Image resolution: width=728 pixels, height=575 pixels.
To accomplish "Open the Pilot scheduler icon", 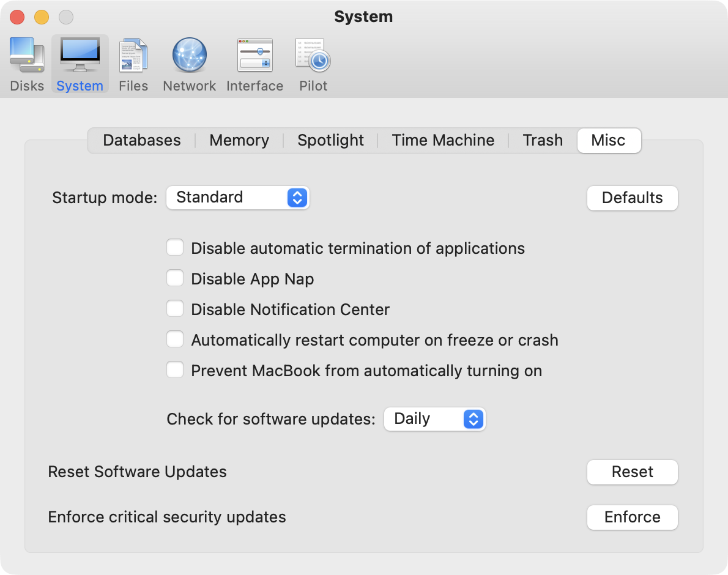I will (313, 56).
